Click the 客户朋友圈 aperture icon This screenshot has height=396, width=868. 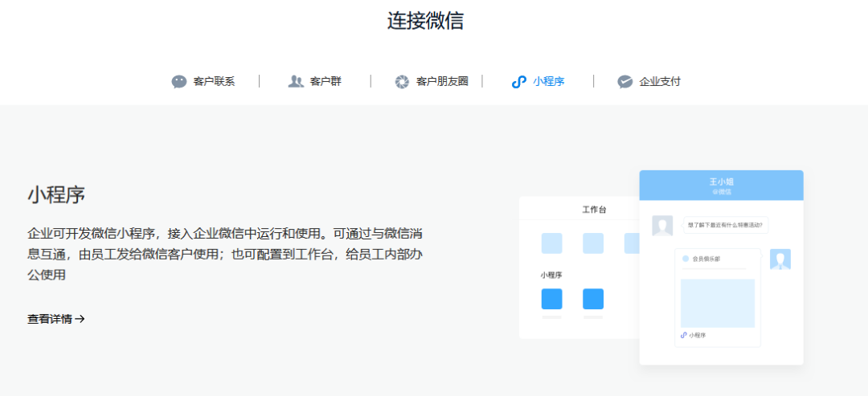pyautogui.click(x=402, y=82)
